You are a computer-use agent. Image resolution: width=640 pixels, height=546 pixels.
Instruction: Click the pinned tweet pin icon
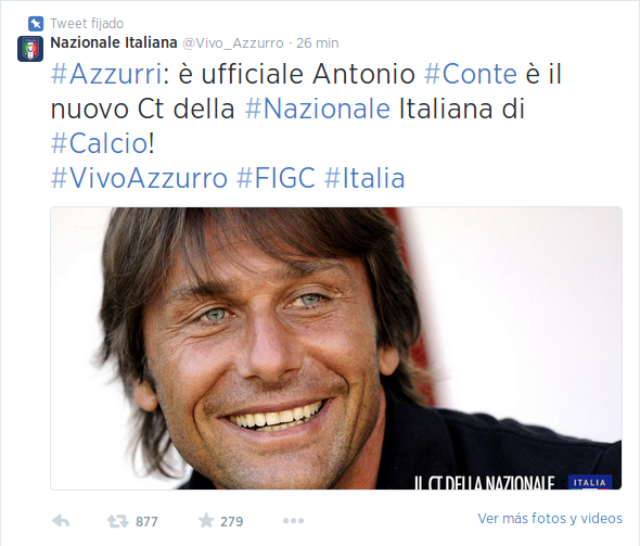(36, 23)
